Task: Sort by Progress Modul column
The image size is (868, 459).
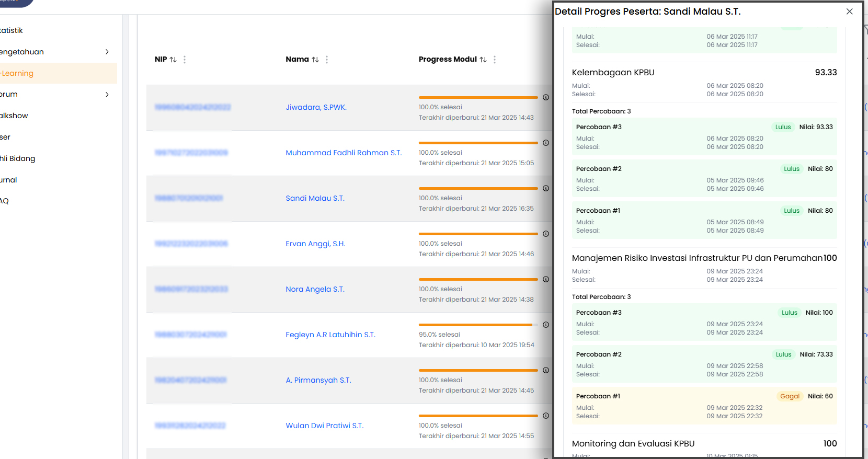Action: coord(483,60)
